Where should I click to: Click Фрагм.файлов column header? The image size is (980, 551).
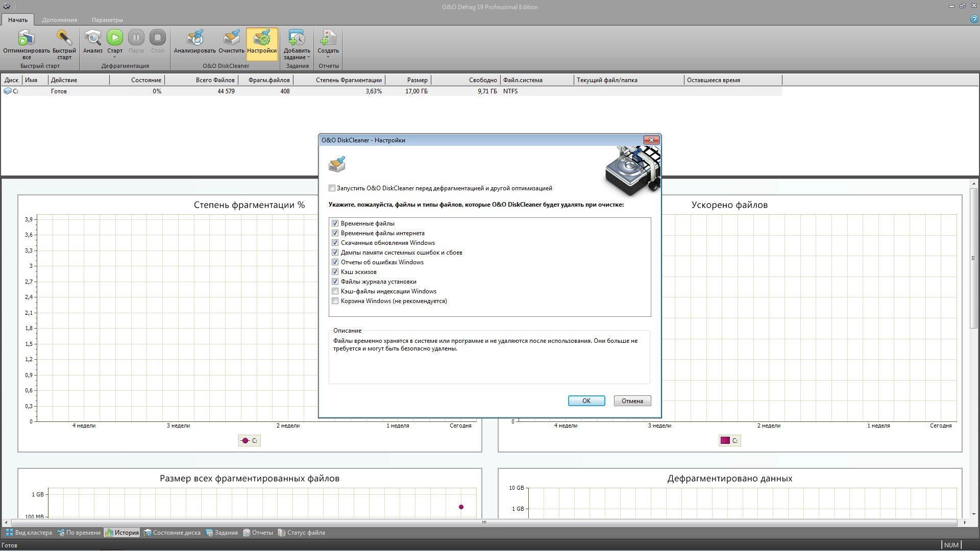click(266, 80)
